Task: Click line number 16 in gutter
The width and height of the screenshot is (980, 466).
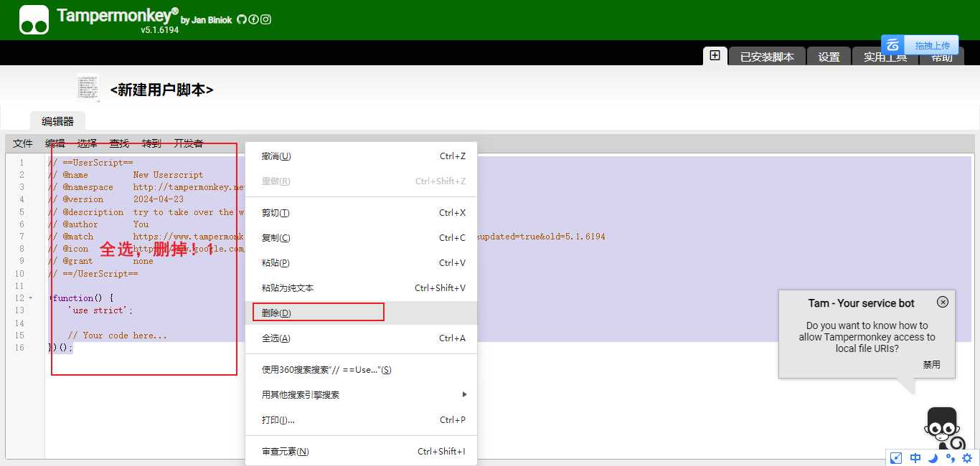Action: tap(19, 348)
